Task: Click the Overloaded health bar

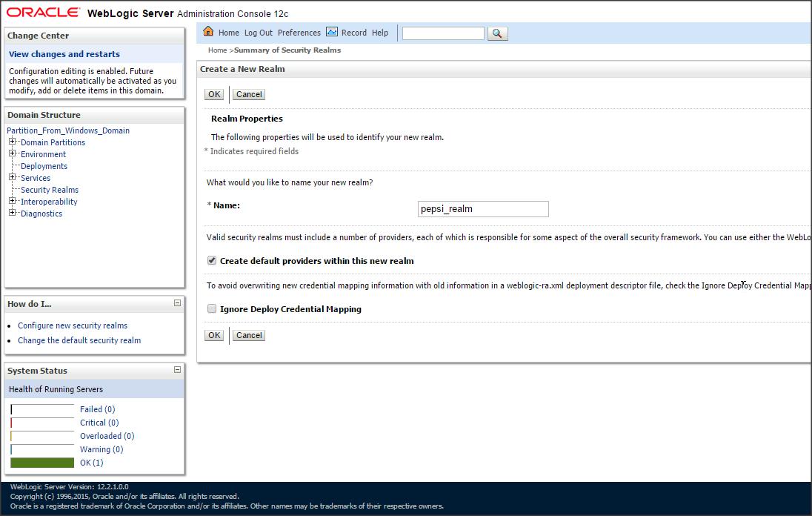Action: [x=42, y=436]
